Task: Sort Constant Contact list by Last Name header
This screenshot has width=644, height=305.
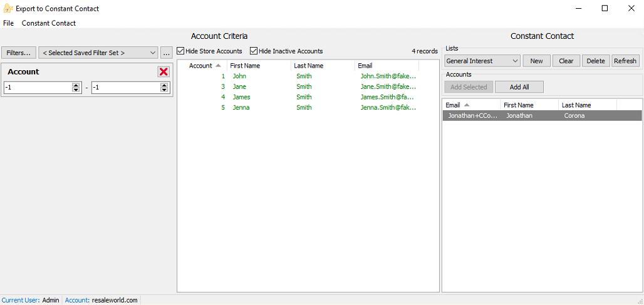Action: 588,105
